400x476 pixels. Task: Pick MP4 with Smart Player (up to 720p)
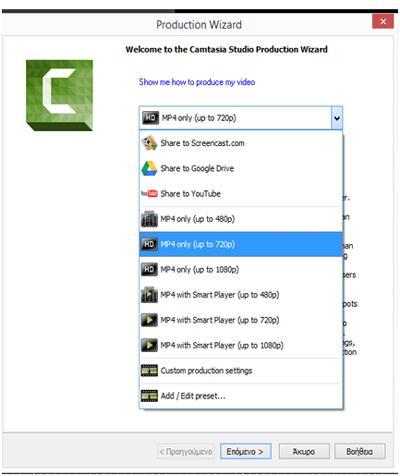241,320
